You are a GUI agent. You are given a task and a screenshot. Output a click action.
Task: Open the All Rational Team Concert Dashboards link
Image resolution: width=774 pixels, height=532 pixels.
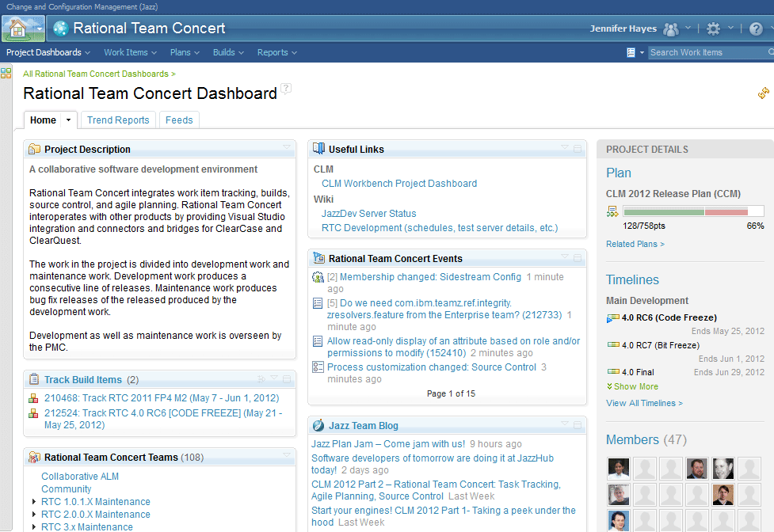click(99, 74)
